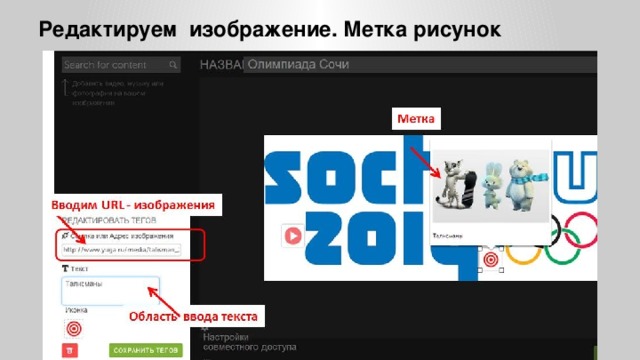Edit the title field Олимпиада Сочи
Viewport: 640px width, 360px height.
420,64
